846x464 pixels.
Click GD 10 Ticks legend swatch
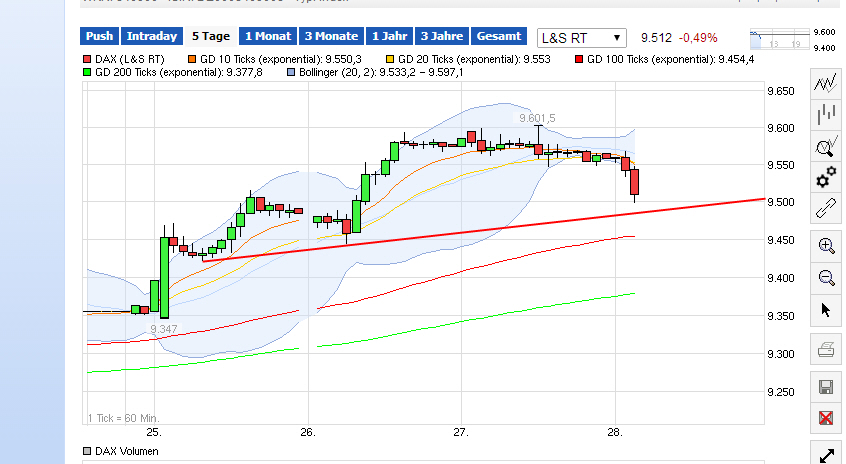tap(192, 59)
